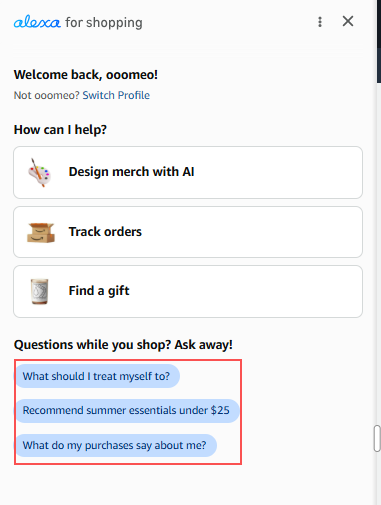Select Recommend summer essentials under $25
Image resolution: width=381 pixels, height=505 pixels.
[127, 411]
